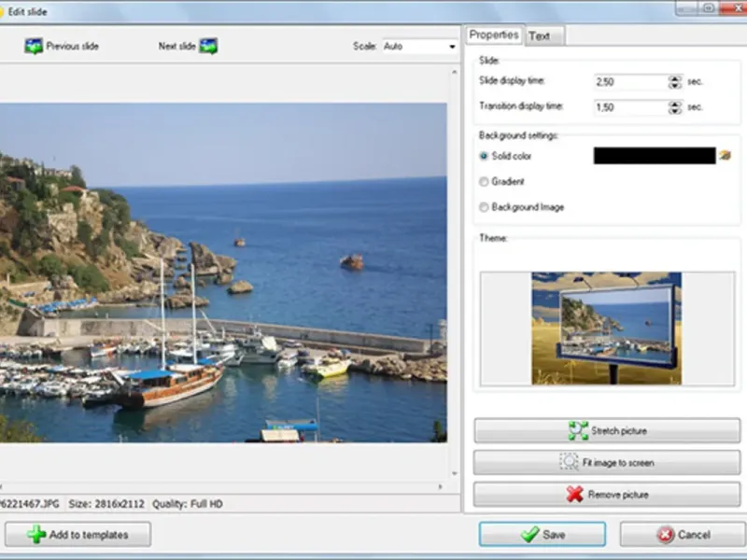747x560 pixels.
Task: Open the Scale dropdown set to Auto
Action: point(419,46)
